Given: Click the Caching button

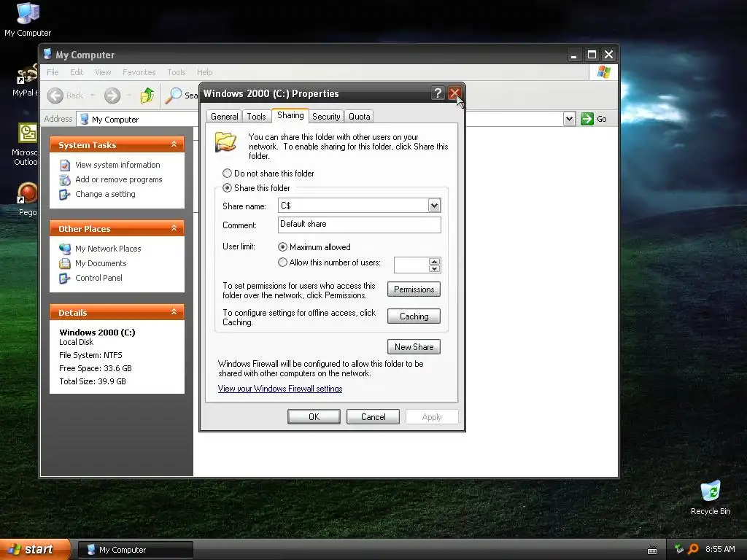Looking at the screenshot, I should coord(414,316).
